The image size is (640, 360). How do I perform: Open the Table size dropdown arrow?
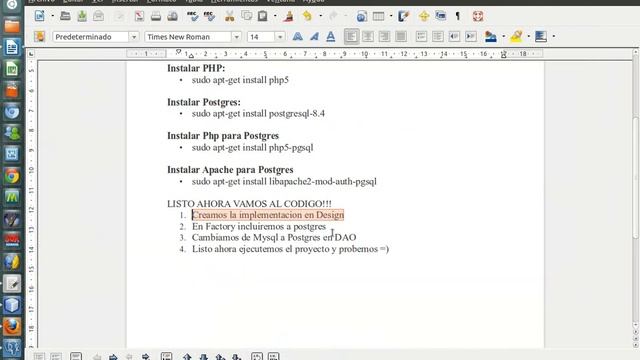tap(391, 16)
